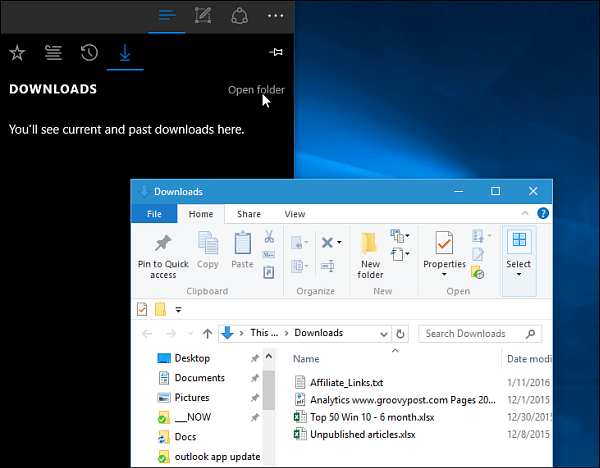Click the Search Downloads field
Image resolution: width=600 pixels, height=468 pixels.
[480, 334]
